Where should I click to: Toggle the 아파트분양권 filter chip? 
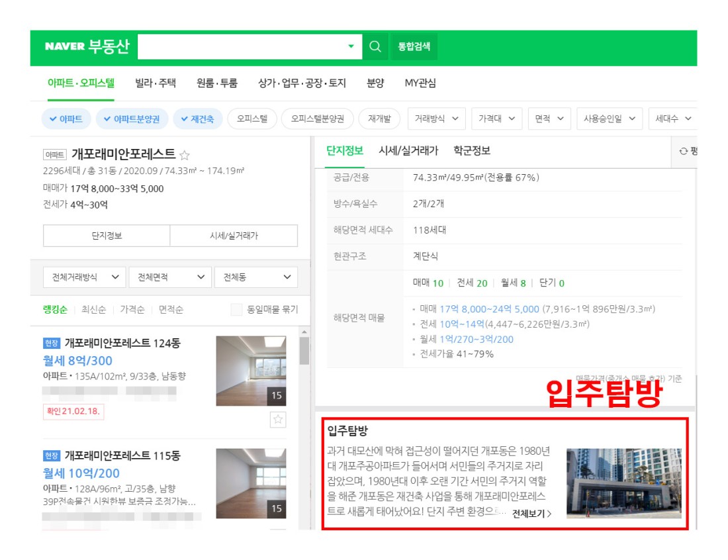(132, 119)
